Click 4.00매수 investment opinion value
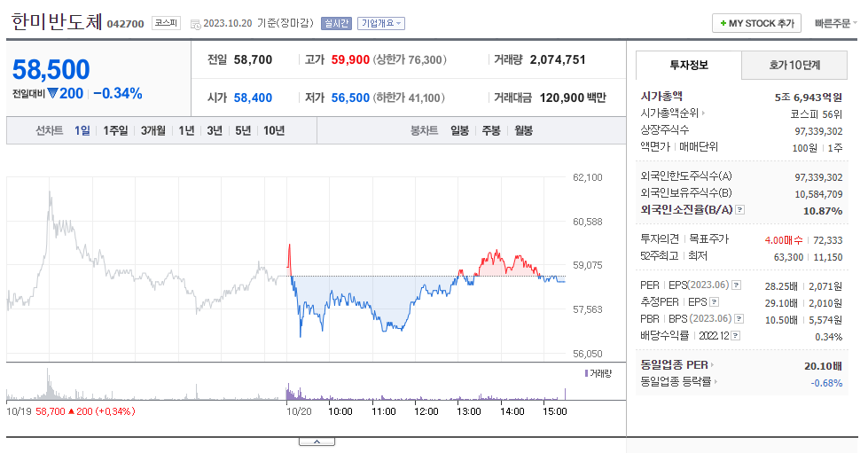 [783, 240]
